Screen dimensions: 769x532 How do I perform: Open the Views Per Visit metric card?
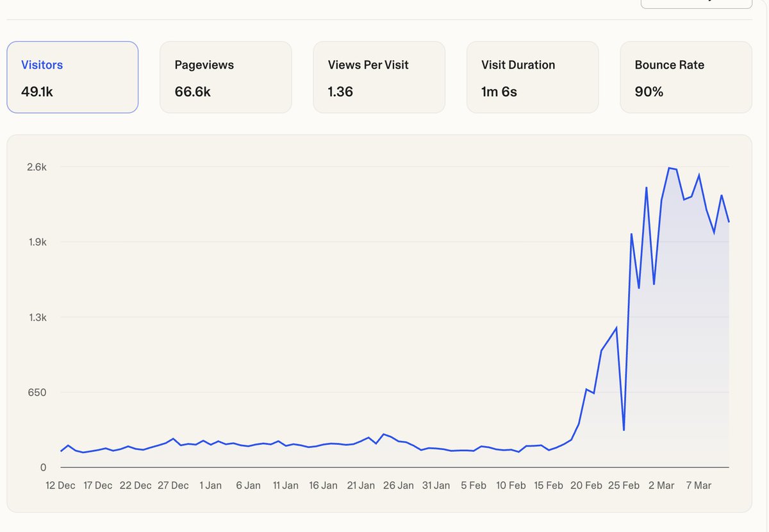pos(379,78)
